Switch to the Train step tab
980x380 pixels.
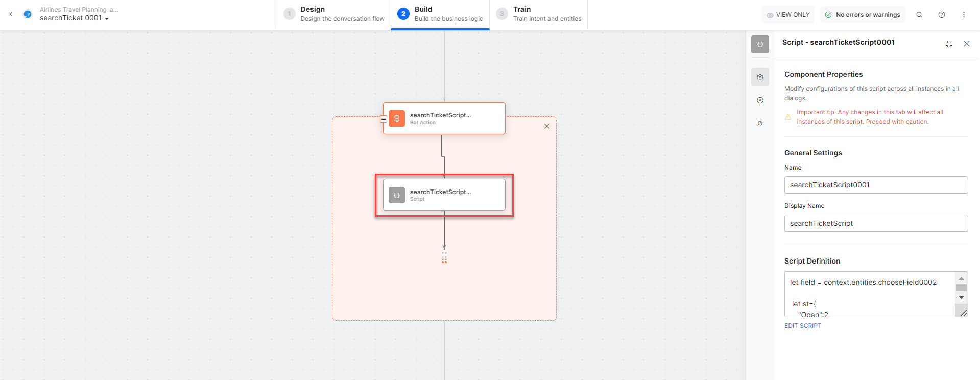(539, 14)
